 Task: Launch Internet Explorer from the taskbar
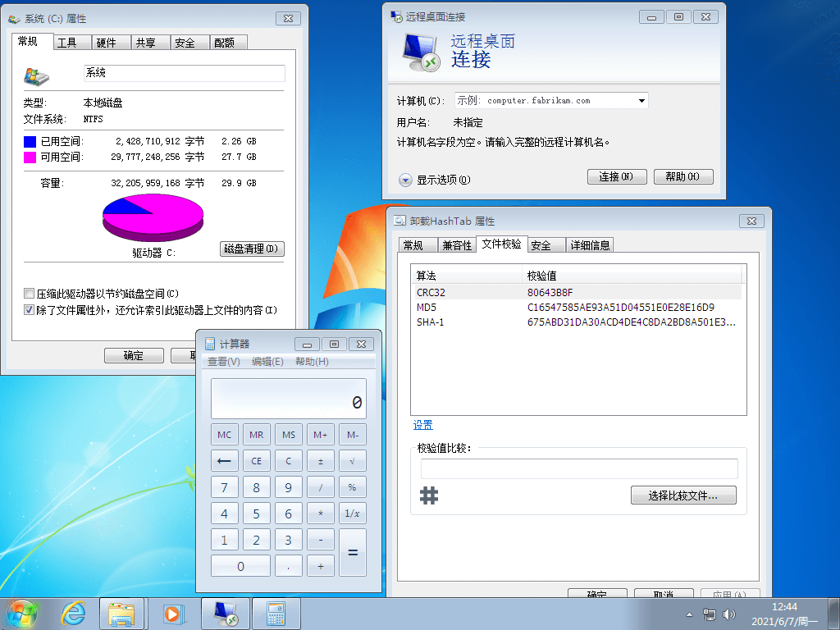pyautogui.click(x=73, y=613)
